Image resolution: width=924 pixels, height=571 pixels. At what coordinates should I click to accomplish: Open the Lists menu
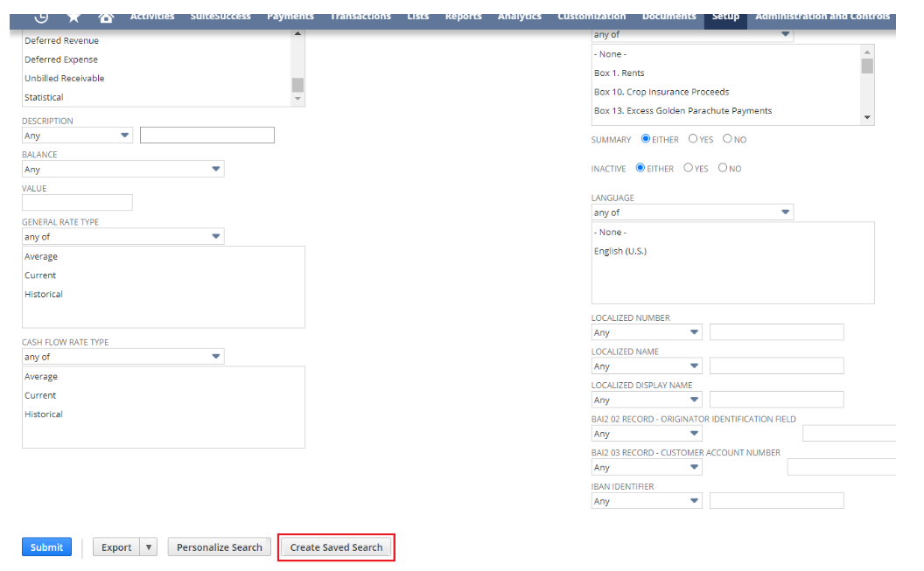(417, 17)
